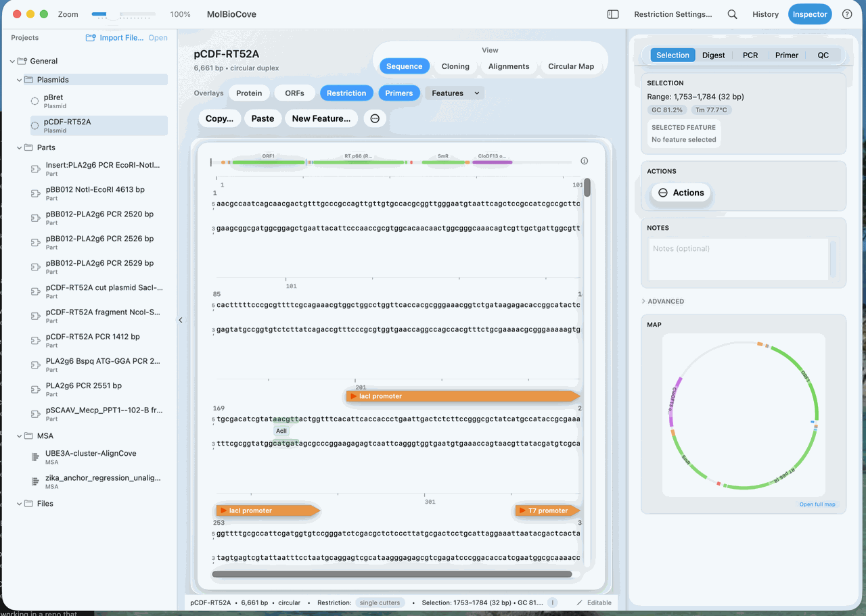This screenshot has width=866, height=616.
Task: Click the Copy... button
Action: 219,118
